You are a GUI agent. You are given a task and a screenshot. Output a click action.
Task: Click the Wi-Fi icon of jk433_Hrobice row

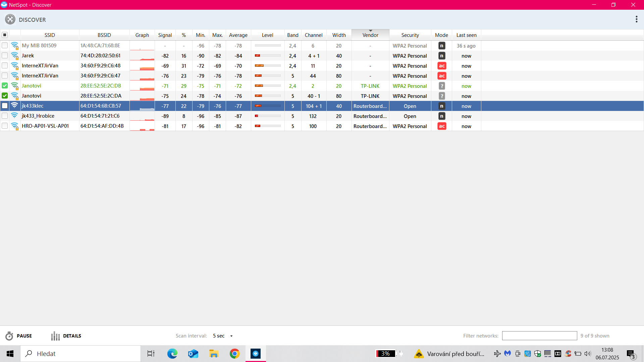pos(14,116)
